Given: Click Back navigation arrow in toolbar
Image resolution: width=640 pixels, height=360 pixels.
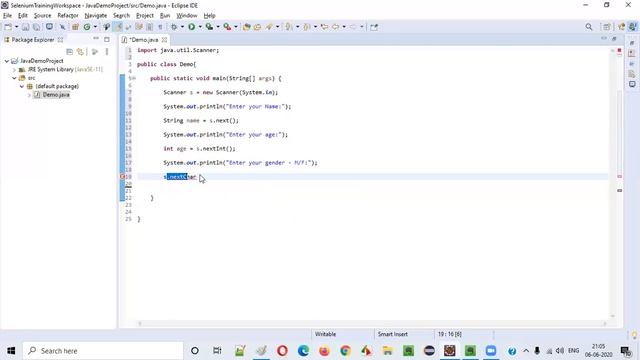Looking at the screenshot, I should [336, 27].
